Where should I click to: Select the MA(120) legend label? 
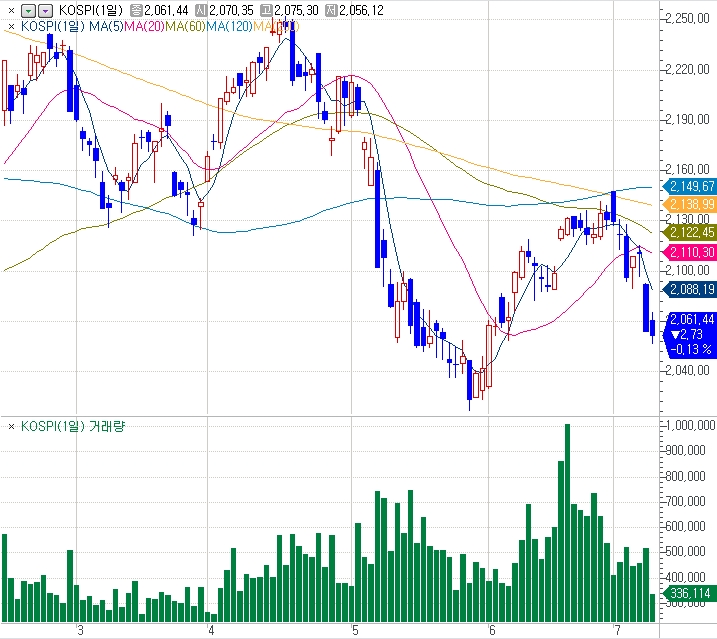[x=229, y=25]
